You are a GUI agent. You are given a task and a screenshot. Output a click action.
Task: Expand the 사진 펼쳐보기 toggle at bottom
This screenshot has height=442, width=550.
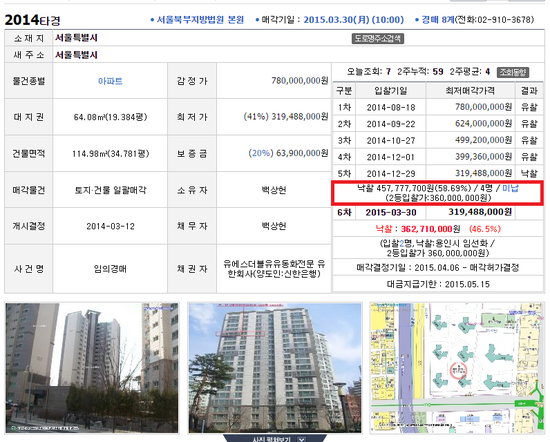pos(275,438)
